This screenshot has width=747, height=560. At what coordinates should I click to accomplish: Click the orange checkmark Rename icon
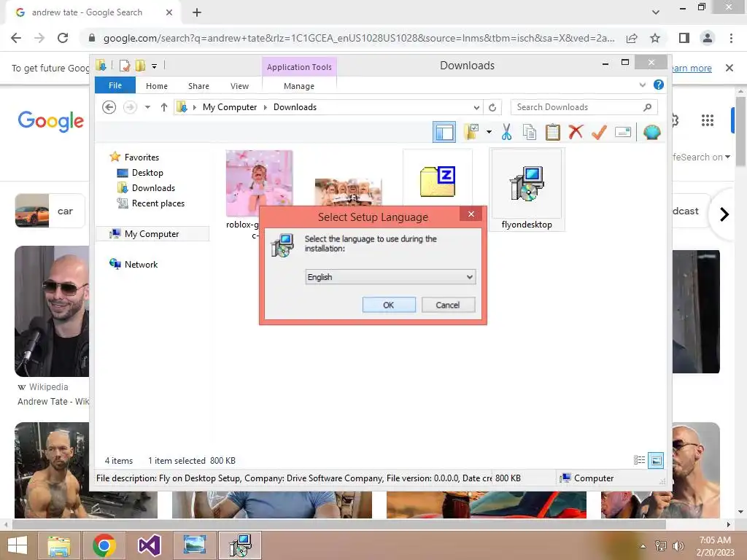[600, 132]
